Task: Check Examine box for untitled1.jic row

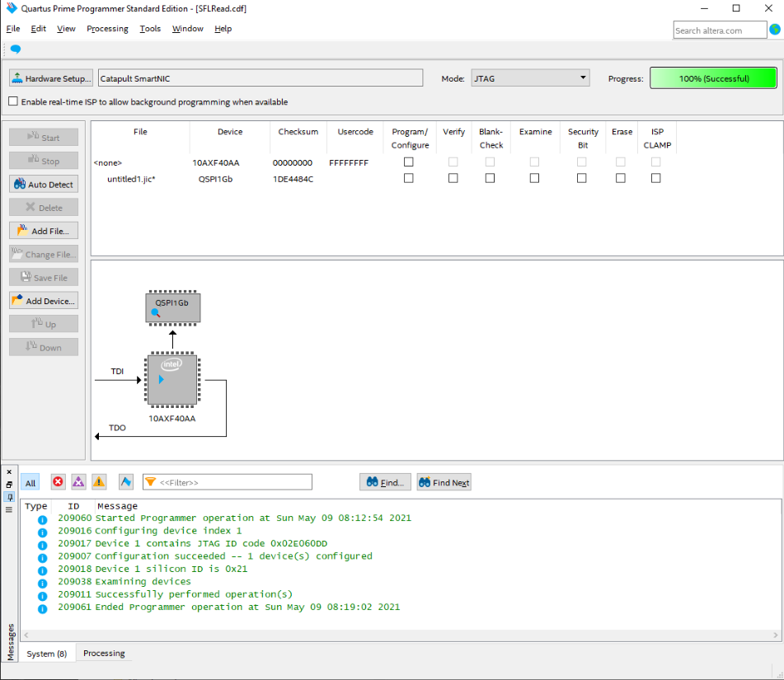Action: coord(534,178)
